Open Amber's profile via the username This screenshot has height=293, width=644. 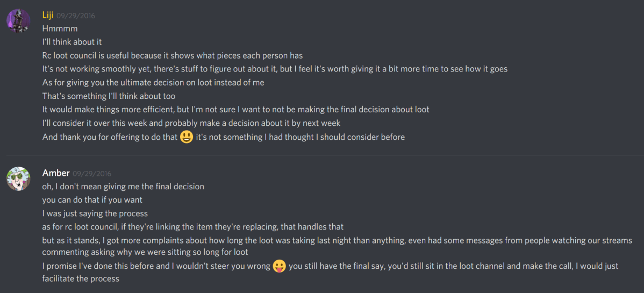point(56,173)
